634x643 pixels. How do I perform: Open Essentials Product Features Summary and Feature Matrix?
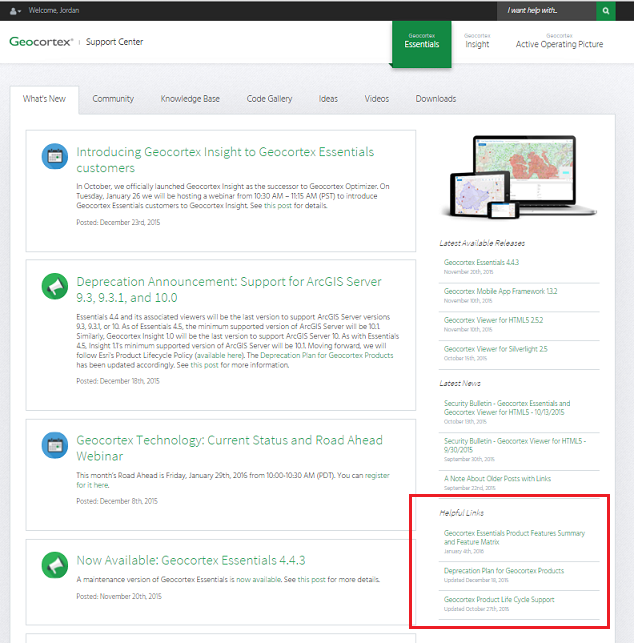pyautogui.click(x=514, y=537)
